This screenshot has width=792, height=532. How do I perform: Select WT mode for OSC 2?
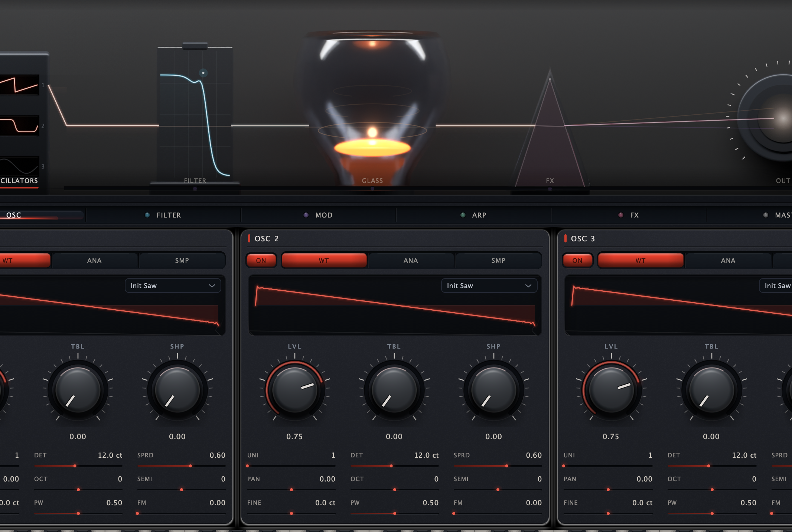[x=324, y=260]
